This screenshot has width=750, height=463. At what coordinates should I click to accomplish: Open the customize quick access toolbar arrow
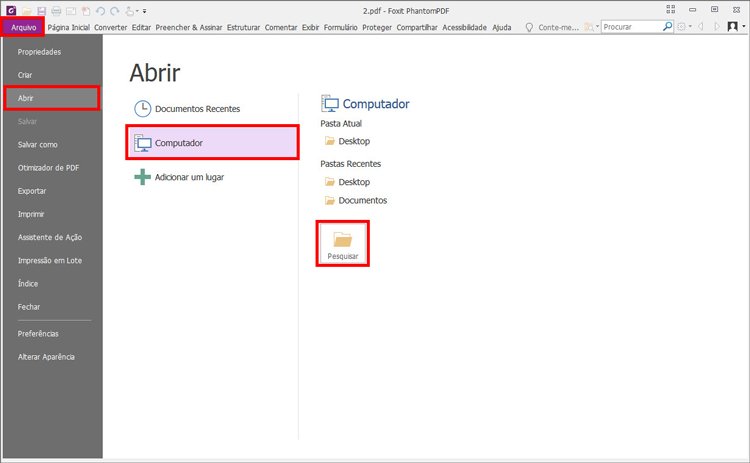point(144,11)
